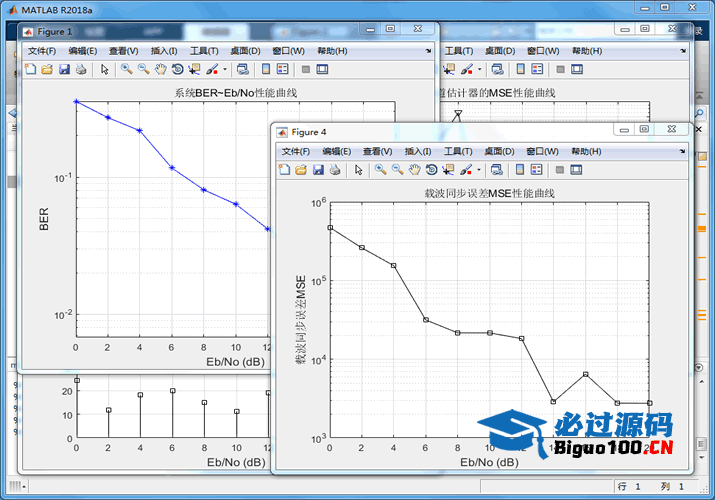
Task: Print figure icon in Figure 1 toolbar
Action: (x=81, y=69)
